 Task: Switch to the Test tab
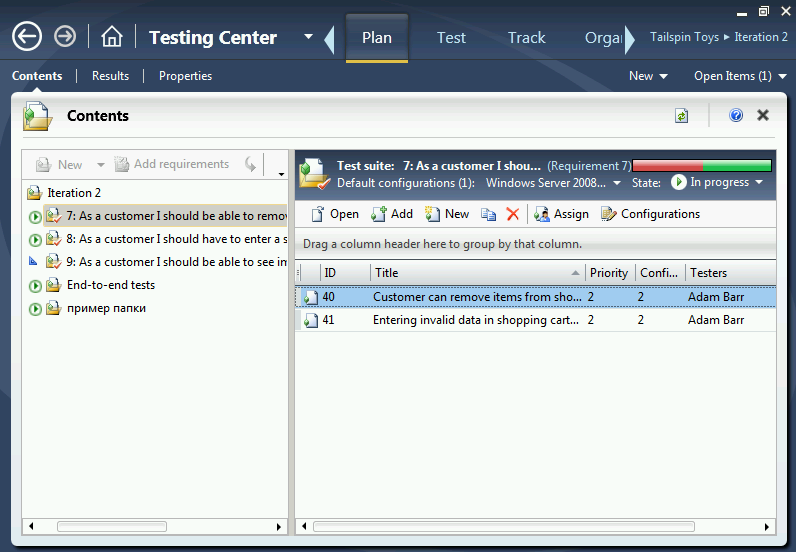451,38
